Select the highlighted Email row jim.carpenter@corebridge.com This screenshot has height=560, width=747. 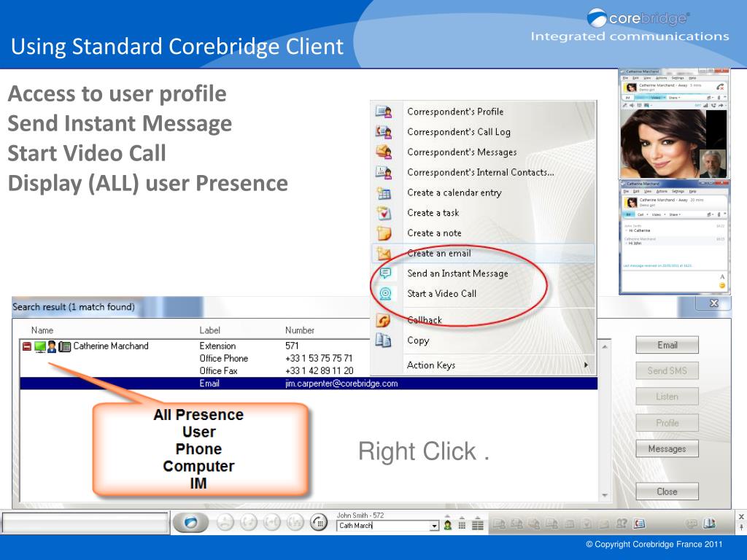coord(309,384)
